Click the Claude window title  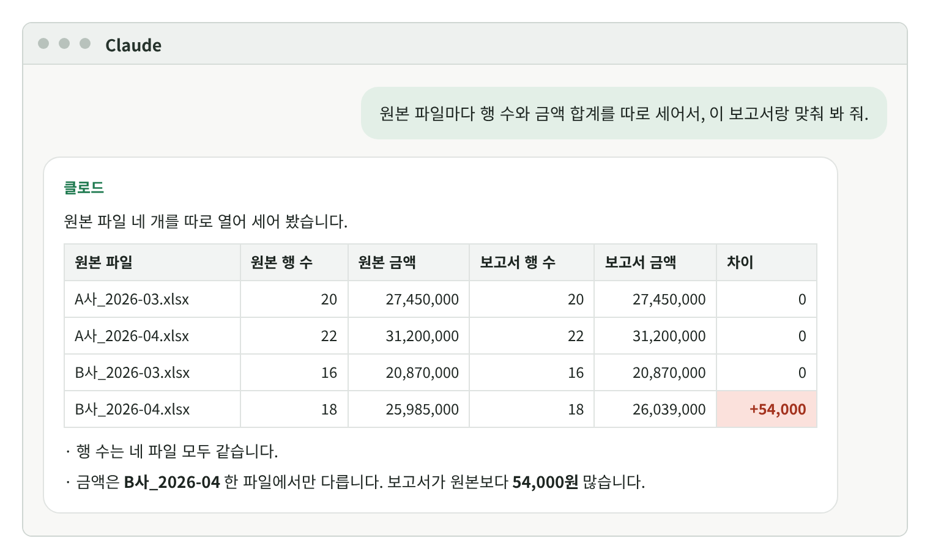(x=133, y=45)
